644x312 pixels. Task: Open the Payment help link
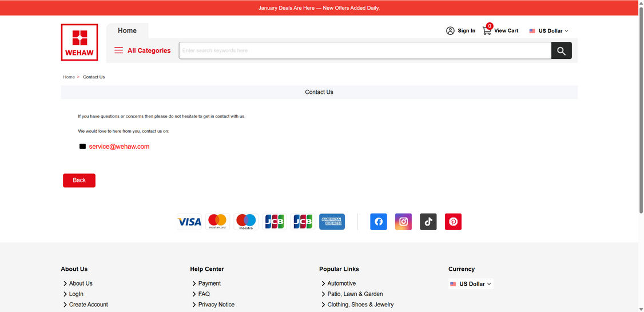[x=209, y=283]
